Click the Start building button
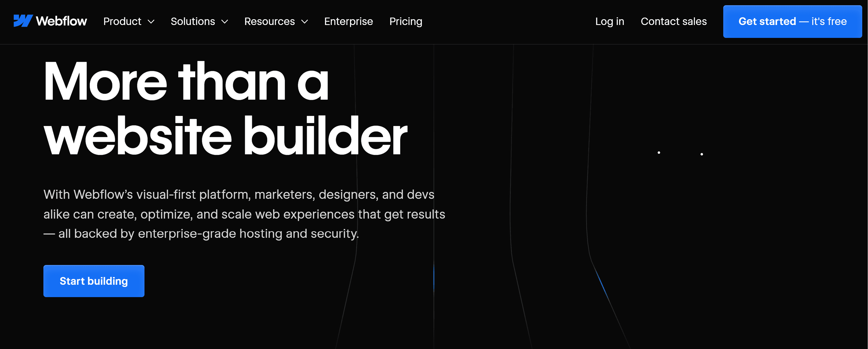Viewport: 868px width, 349px height. pos(94,280)
